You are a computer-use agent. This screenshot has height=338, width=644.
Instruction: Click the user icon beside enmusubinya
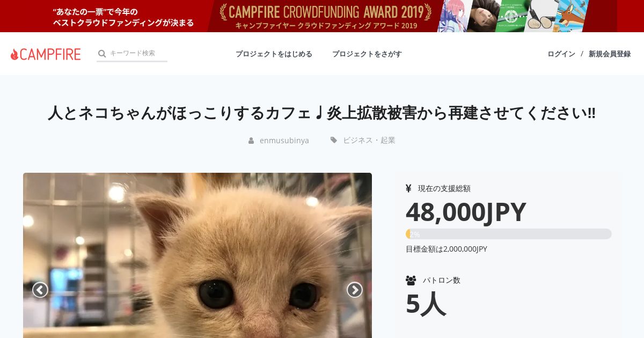point(251,141)
